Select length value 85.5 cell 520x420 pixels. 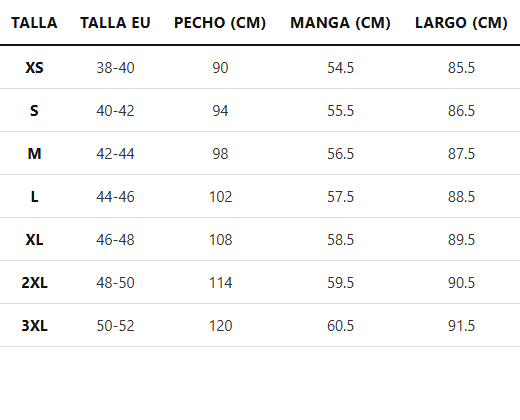tap(461, 68)
